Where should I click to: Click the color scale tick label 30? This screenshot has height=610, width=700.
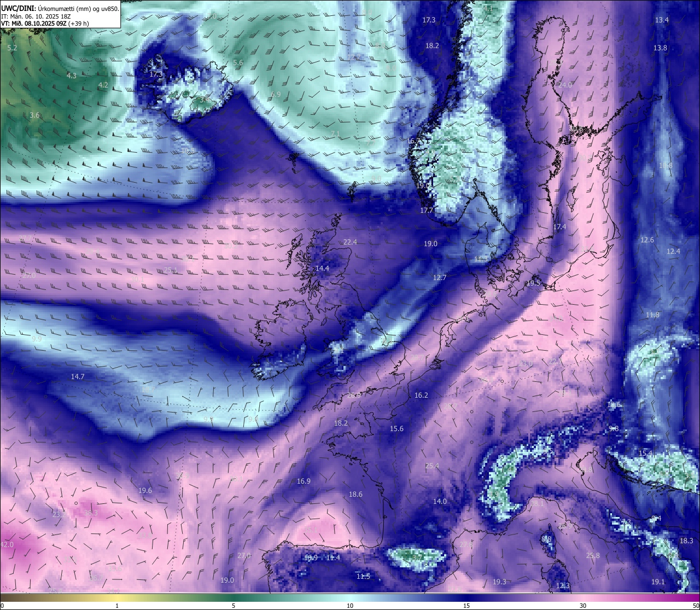pos(583,606)
